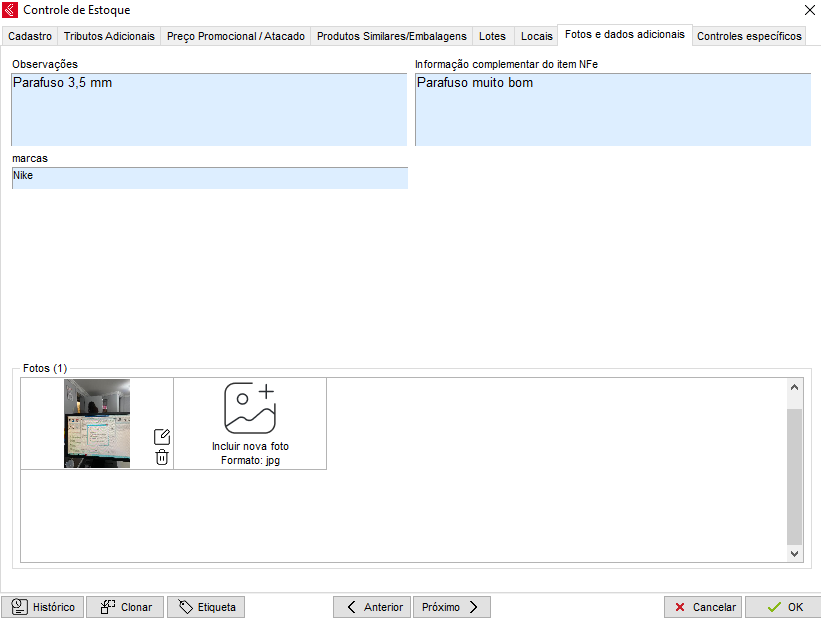
Task: Cancel changes with Cancelar button
Action: [703, 607]
